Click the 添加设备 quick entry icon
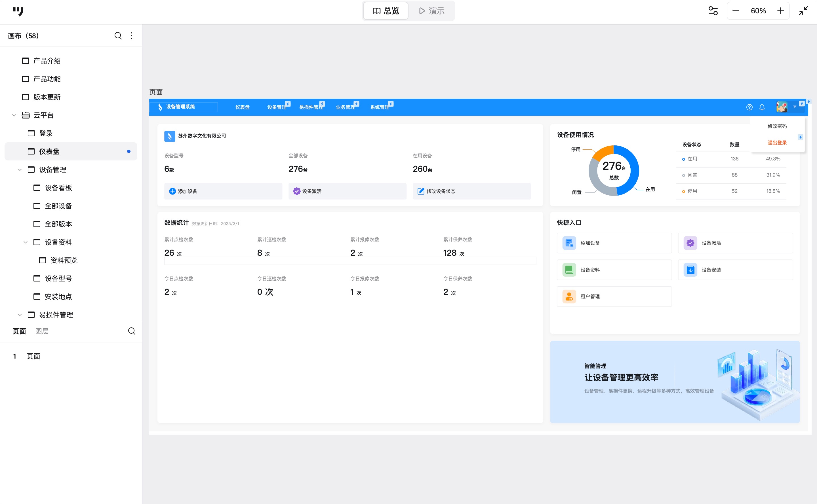 [569, 243]
